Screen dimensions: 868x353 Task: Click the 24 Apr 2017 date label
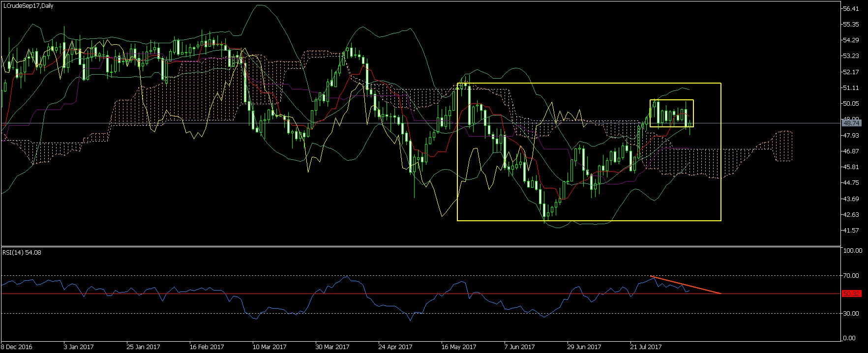click(395, 347)
